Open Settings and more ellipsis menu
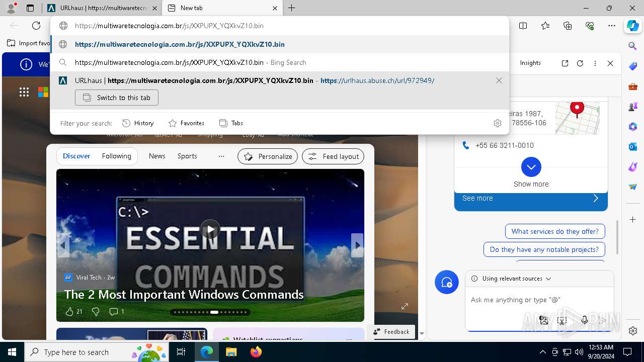 612,26
